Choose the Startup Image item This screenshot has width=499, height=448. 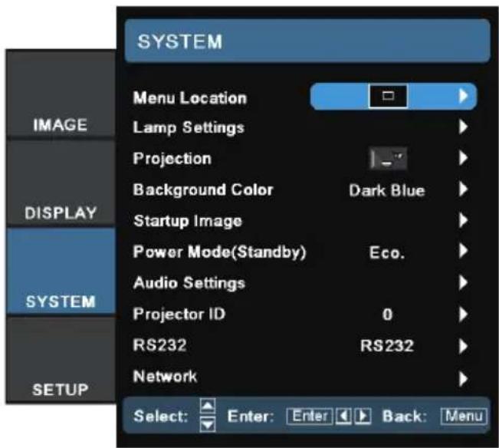pyautogui.click(x=188, y=221)
